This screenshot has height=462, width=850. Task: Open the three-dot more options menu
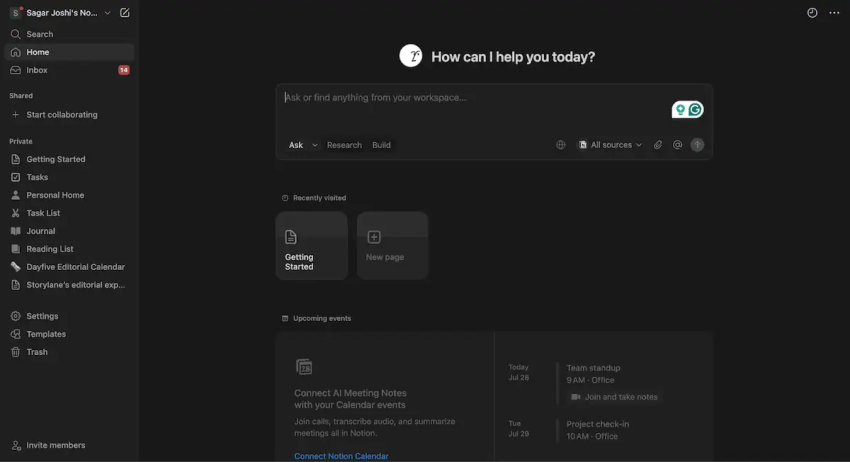click(834, 12)
